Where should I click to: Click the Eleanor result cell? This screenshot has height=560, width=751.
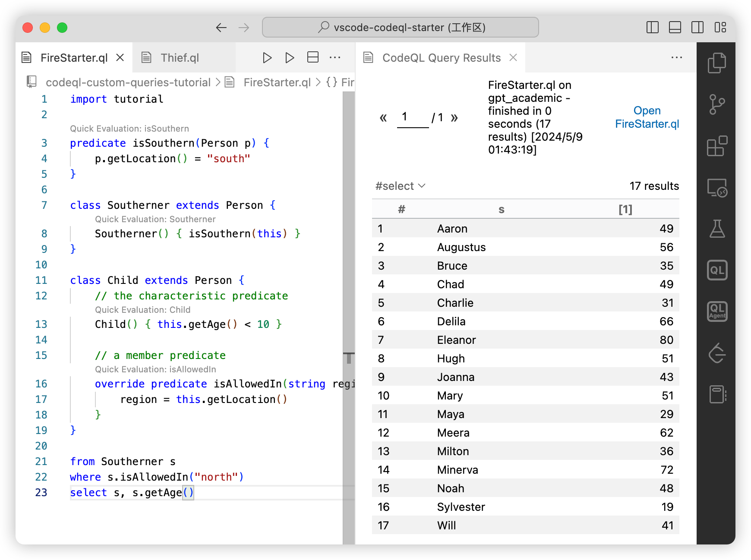point(456,340)
